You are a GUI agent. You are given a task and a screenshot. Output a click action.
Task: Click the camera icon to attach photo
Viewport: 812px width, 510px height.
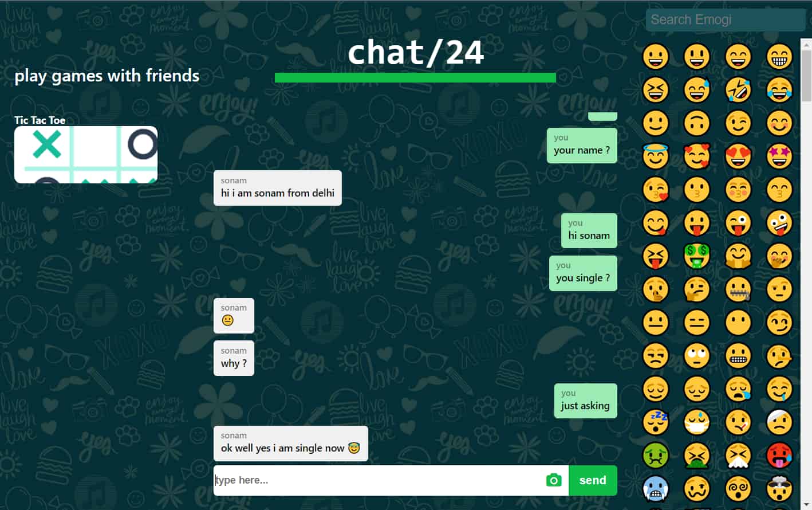[553, 480]
